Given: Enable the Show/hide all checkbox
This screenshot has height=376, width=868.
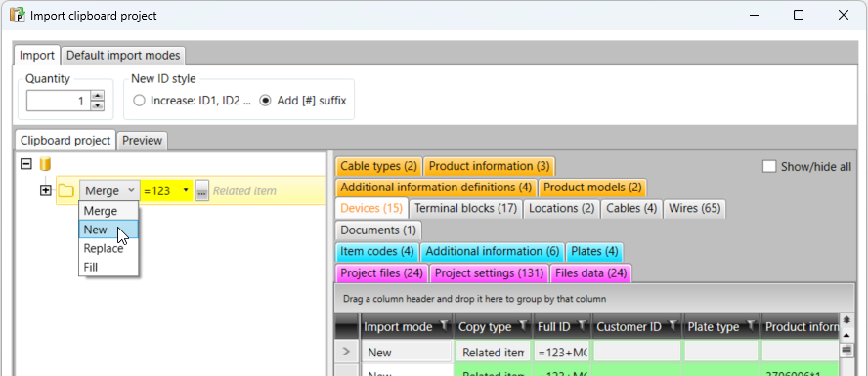Looking at the screenshot, I should coord(769,166).
